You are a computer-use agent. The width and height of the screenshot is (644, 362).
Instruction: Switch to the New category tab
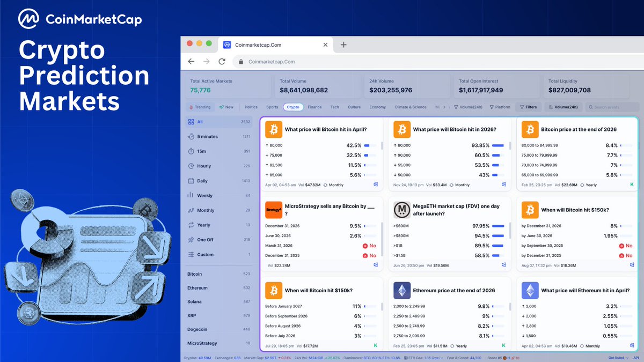point(226,107)
